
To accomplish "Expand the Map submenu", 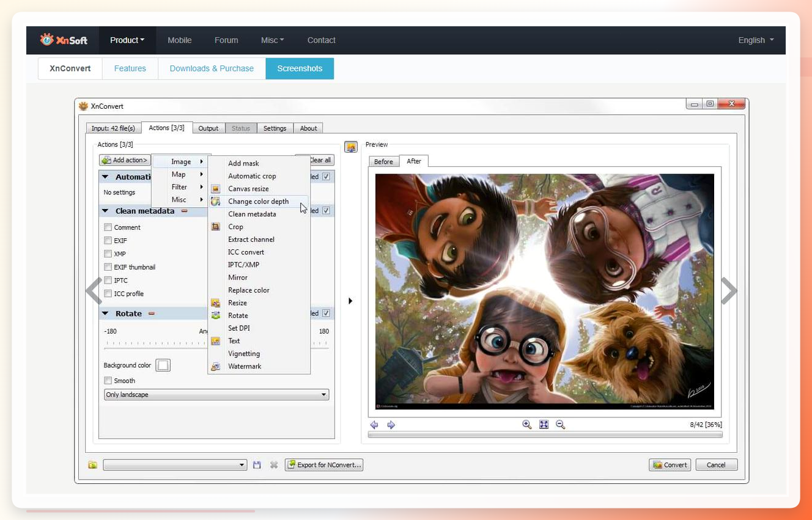I will click(179, 175).
